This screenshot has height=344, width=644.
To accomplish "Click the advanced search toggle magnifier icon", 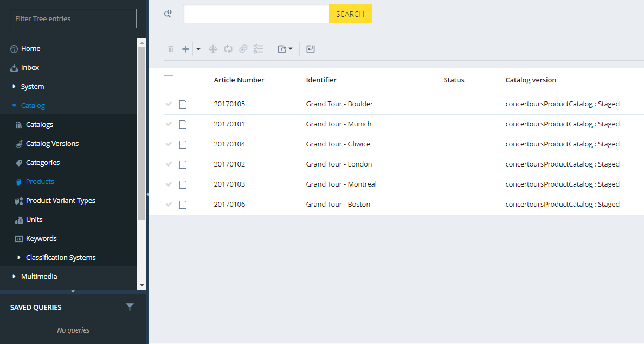I will pos(168,14).
